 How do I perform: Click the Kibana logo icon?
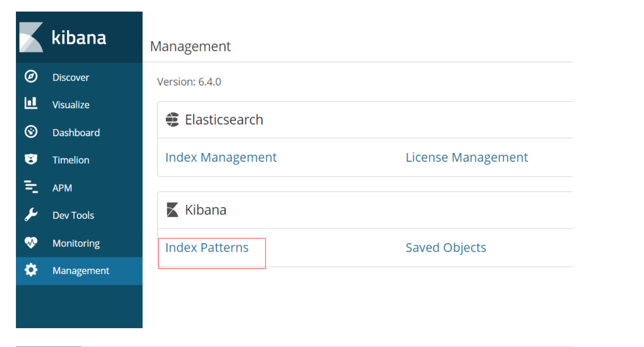[x=31, y=37]
